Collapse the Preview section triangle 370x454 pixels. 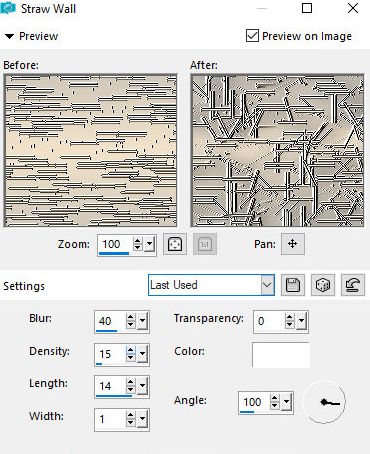click(9, 36)
